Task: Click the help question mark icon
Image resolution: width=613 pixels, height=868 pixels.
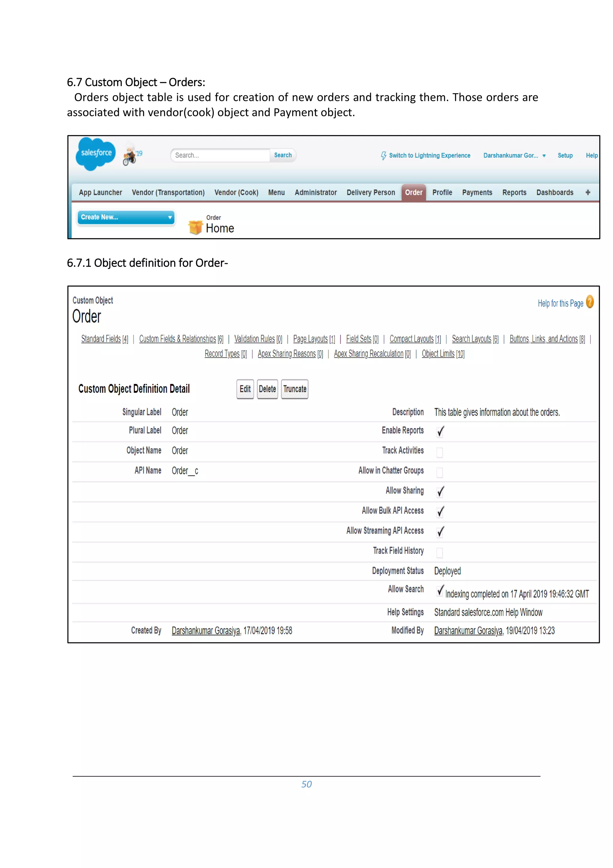Action: 590,302
